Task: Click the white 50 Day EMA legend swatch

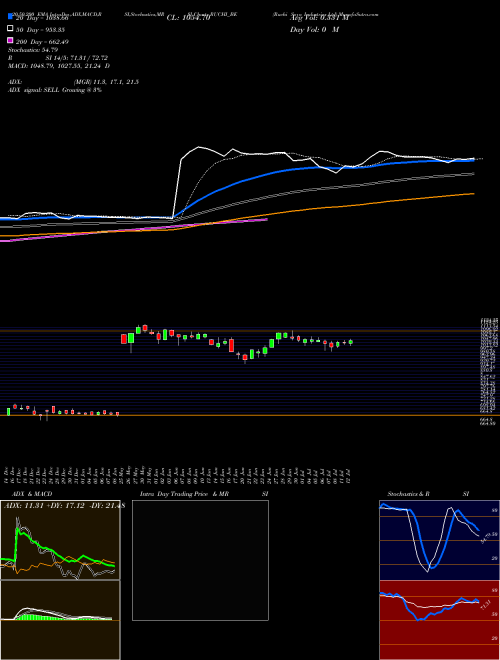Action: (x=10, y=29)
